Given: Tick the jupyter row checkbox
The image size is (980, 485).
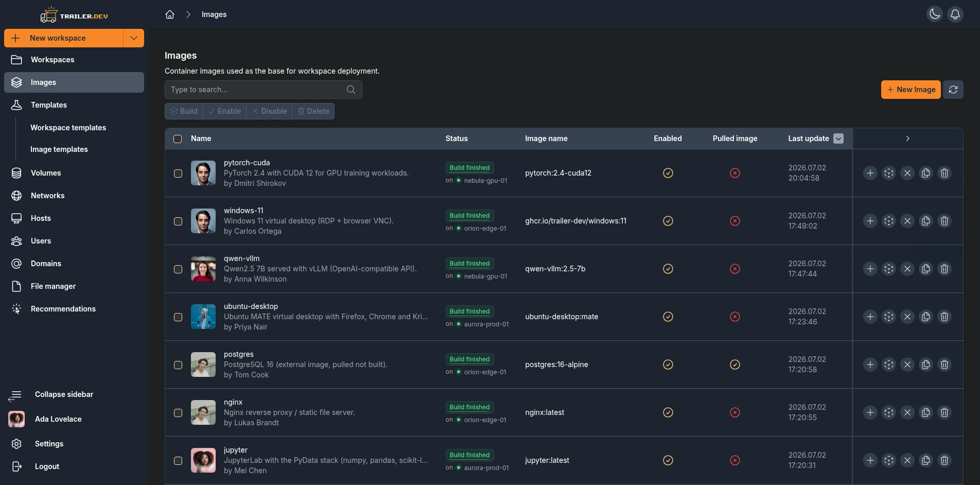Looking at the screenshot, I should coord(178,461).
